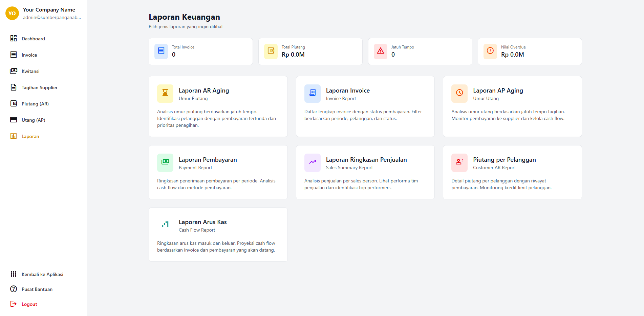Select Tagihan Supplier in the sidebar
Screen dimensions: 644x316
(39, 87)
